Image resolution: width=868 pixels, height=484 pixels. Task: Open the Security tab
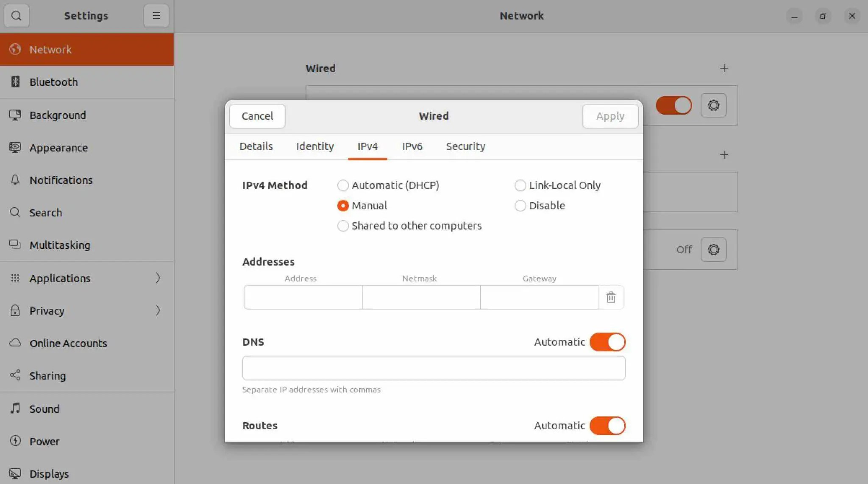[x=465, y=146]
